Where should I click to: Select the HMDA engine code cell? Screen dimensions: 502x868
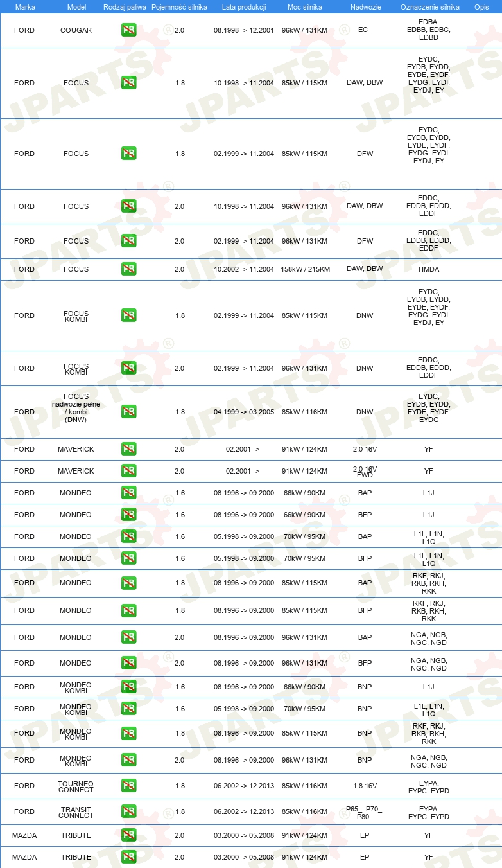[x=429, y=269]
